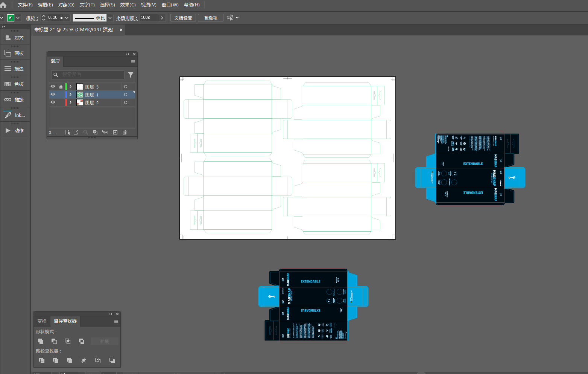Screen dimensions: 588x374
Task: Hide 图层 1 with its eye icon
Action: point(53,95)
